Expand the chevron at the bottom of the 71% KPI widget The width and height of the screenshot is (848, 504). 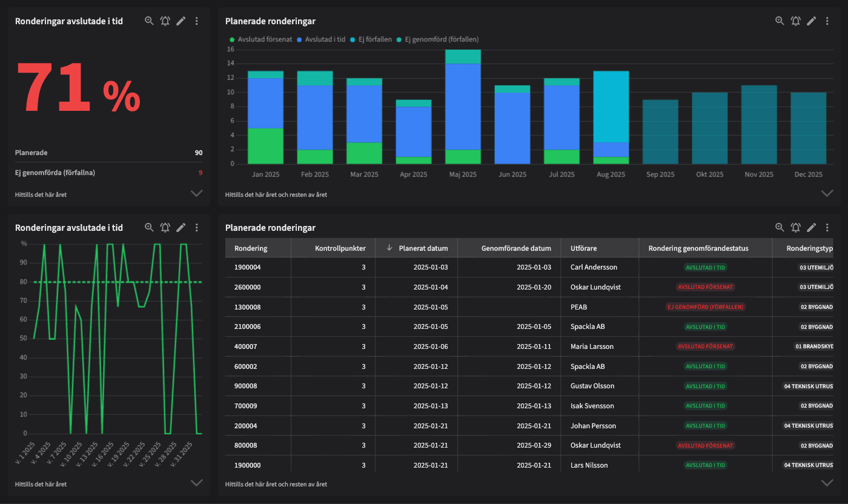tap(196, 194)
